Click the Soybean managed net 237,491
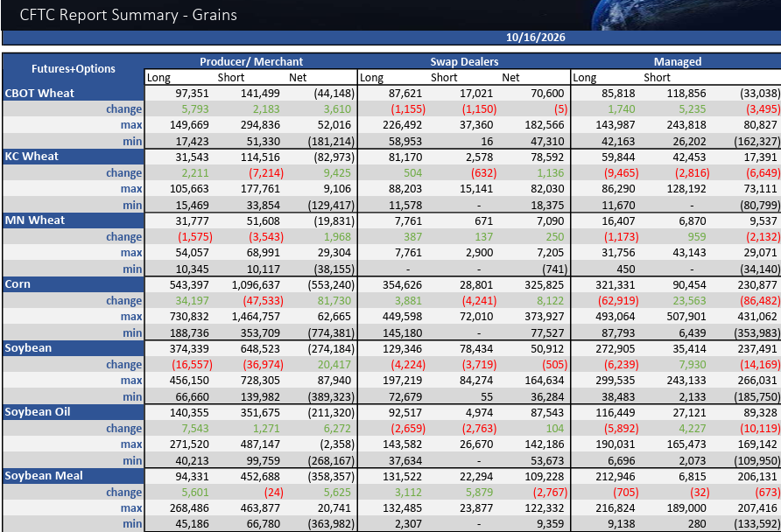Viewport: 781px width, 532px height. point(757,349)
